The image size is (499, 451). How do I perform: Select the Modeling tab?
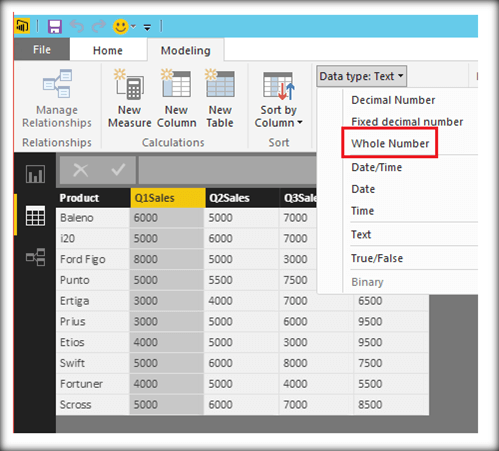[186, 50]
